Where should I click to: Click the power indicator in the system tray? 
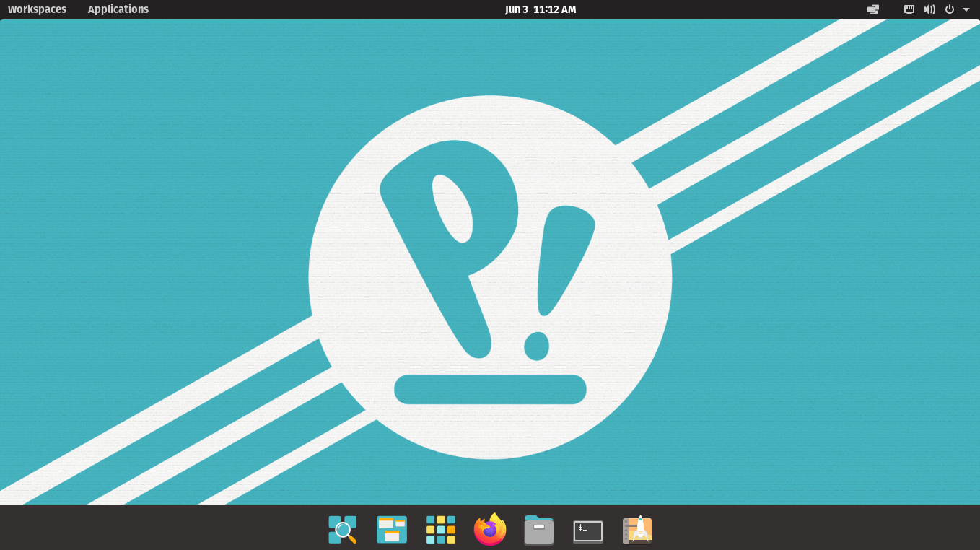tap(950, 9)
